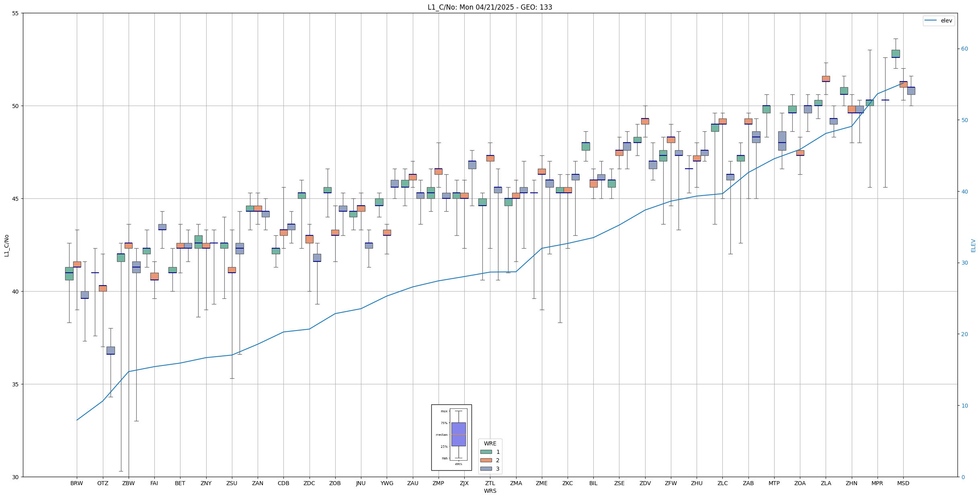Click the chart title L1_C/No text
980x498 pixels.
490,7
